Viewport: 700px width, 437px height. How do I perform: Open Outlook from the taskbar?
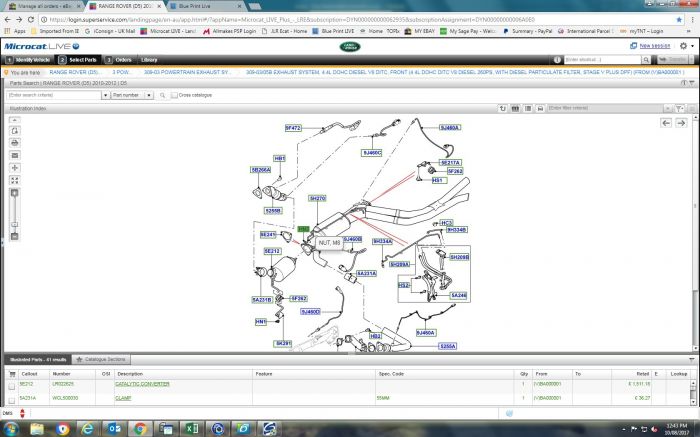(x=114, y=429)
